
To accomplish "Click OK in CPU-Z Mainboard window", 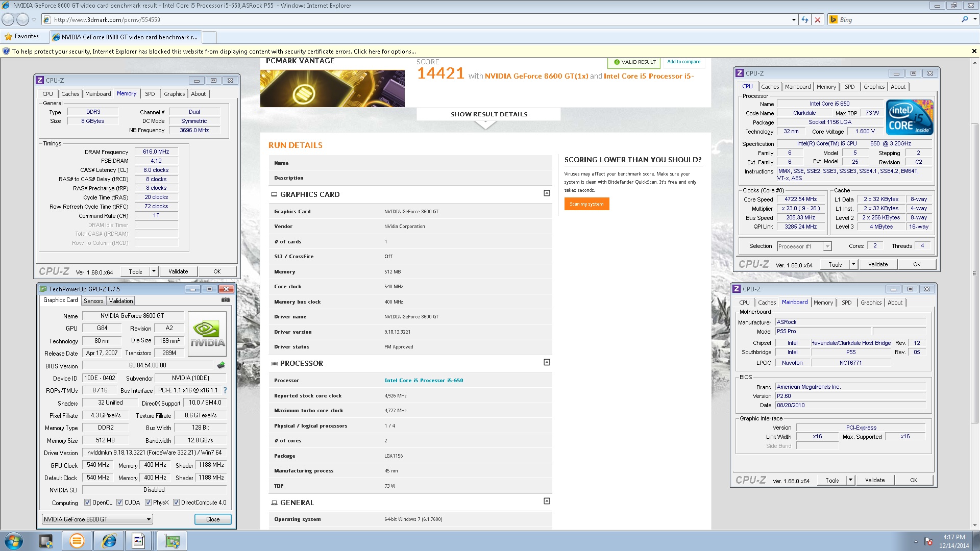I will point(914,480).
